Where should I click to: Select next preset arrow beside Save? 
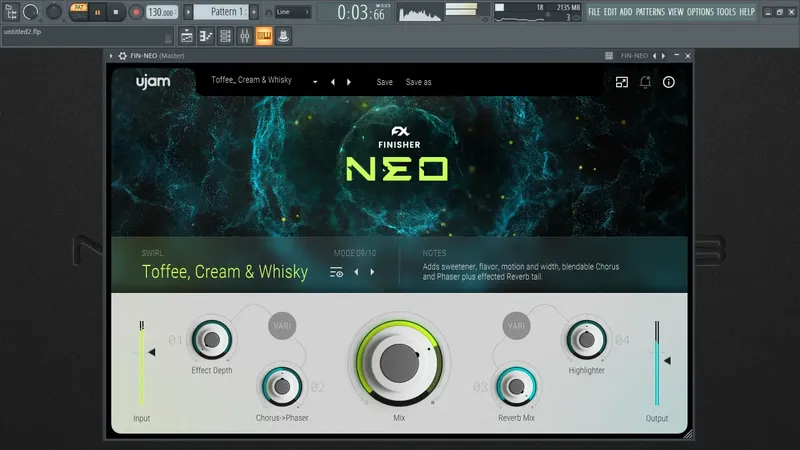pos(349,82)
